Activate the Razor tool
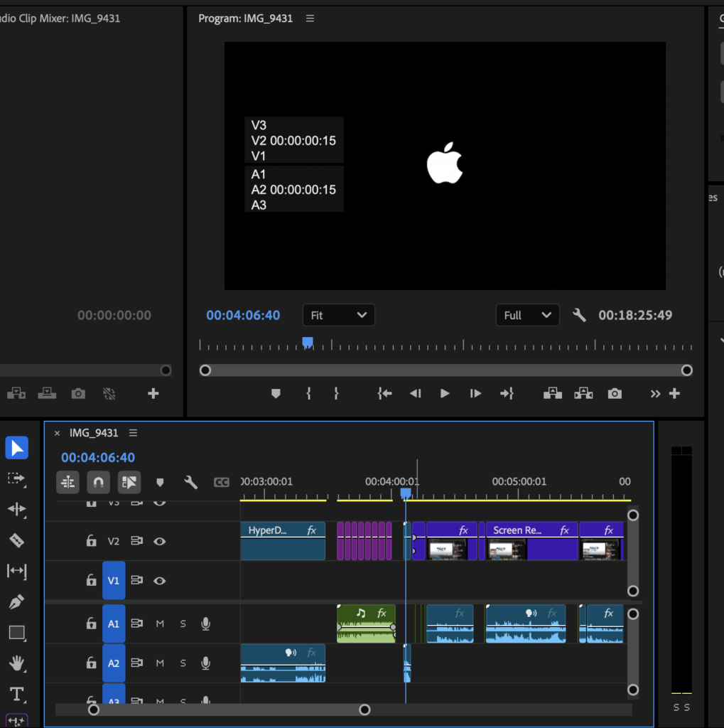This screenshot has height=728, width=724. tap(17, 540)
